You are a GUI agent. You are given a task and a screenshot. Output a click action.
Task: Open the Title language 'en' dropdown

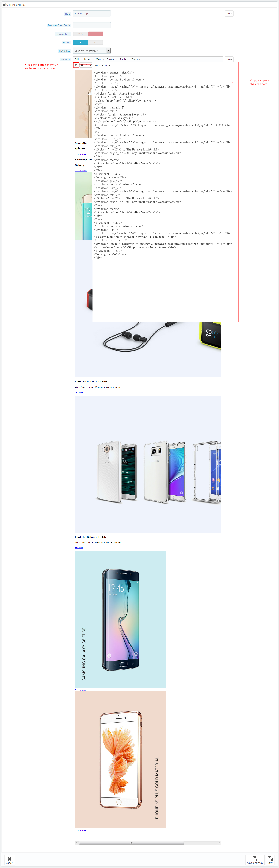[229, 13]
